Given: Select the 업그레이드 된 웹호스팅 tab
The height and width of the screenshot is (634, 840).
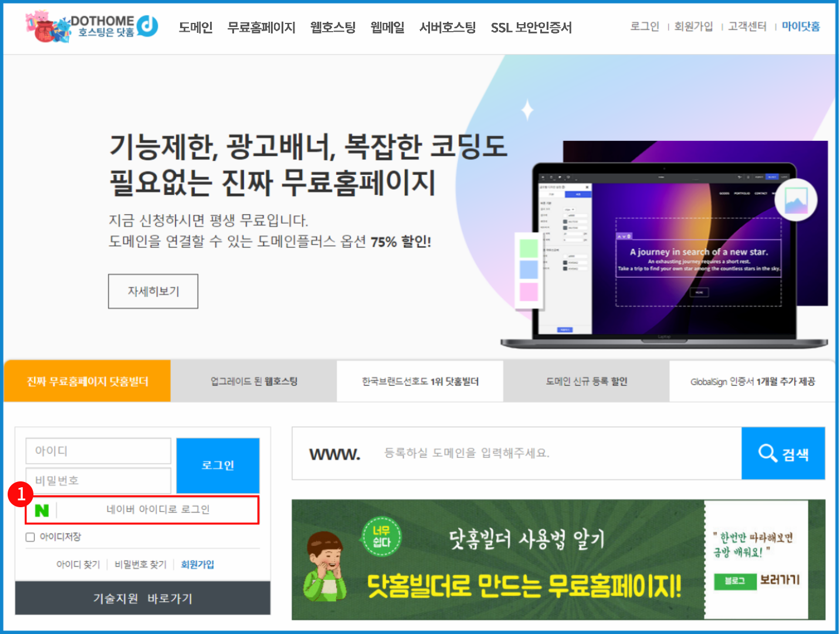Looking at the screenshot, I should pyautogui.click(x=253, y=382).
